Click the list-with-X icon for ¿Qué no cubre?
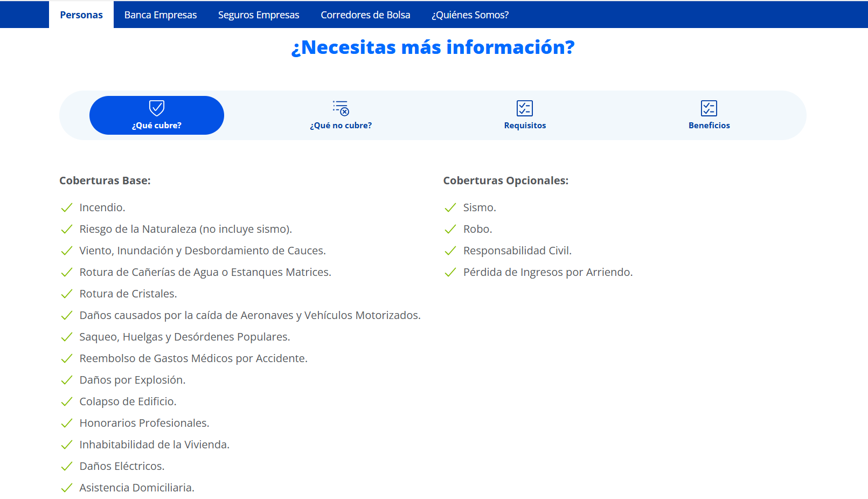868x499 pixels. point(341,108)
